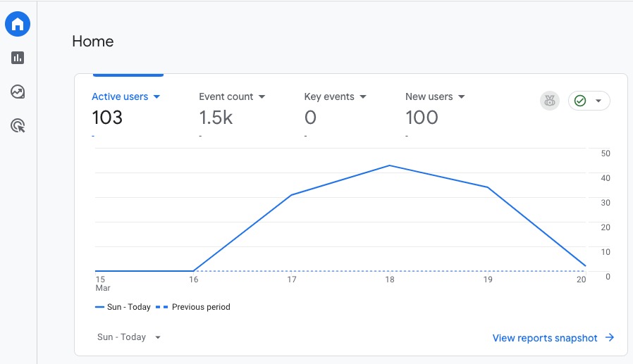Click the chart data point at 17
Screen dimensions: 633x364
pos(291,195)
